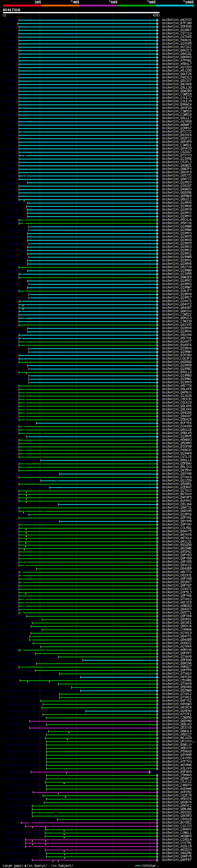Select label UniRef100_A6NAF7
Viewport: 197px width, 868px height.
pyautogui.click(x=176, y=125)
